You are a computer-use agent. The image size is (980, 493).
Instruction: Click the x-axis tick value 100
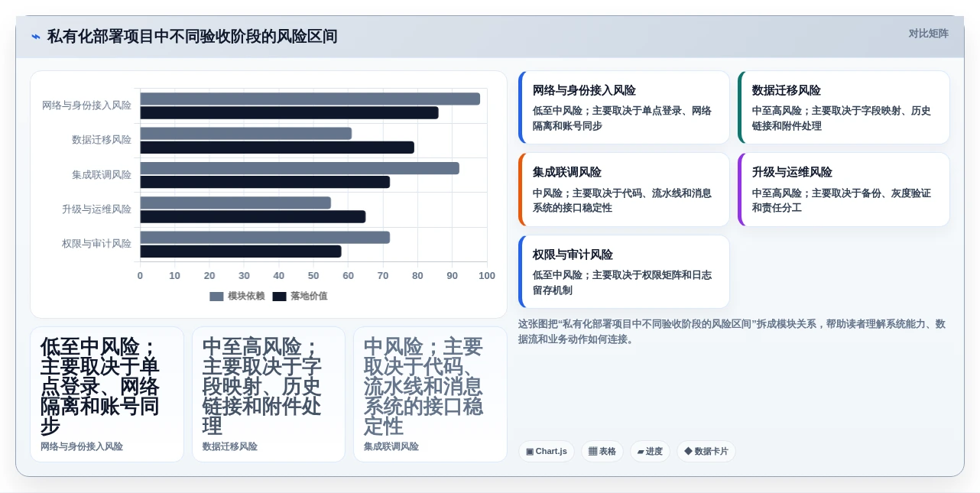coord(487,276)
